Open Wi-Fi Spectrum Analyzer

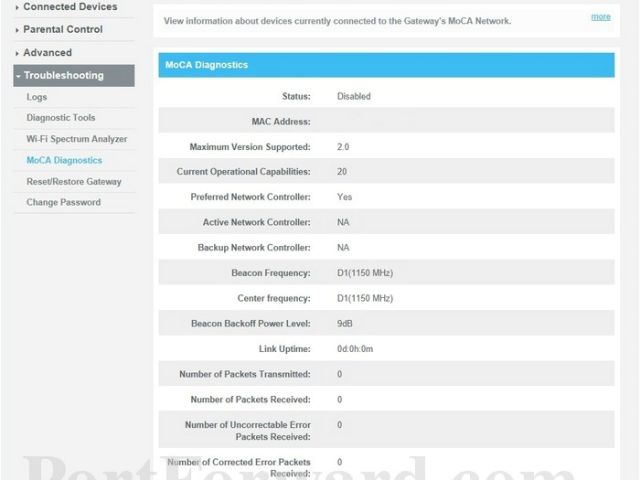[77, 139]
